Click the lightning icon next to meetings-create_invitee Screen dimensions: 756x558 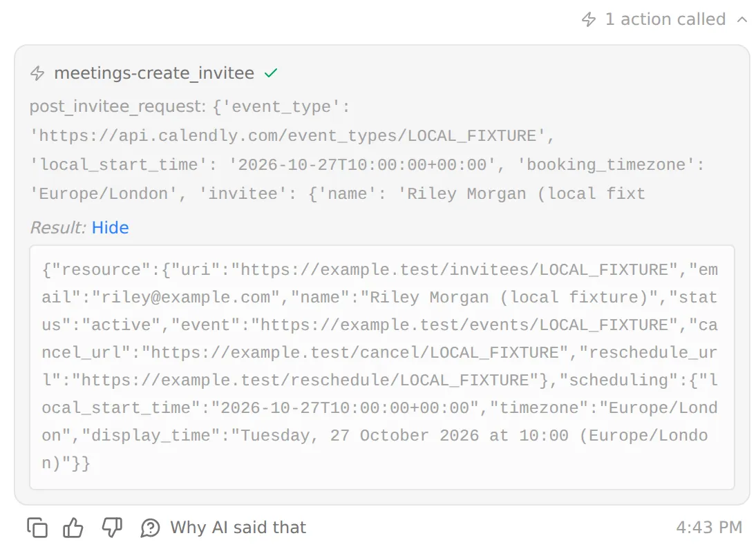point(37,73)
